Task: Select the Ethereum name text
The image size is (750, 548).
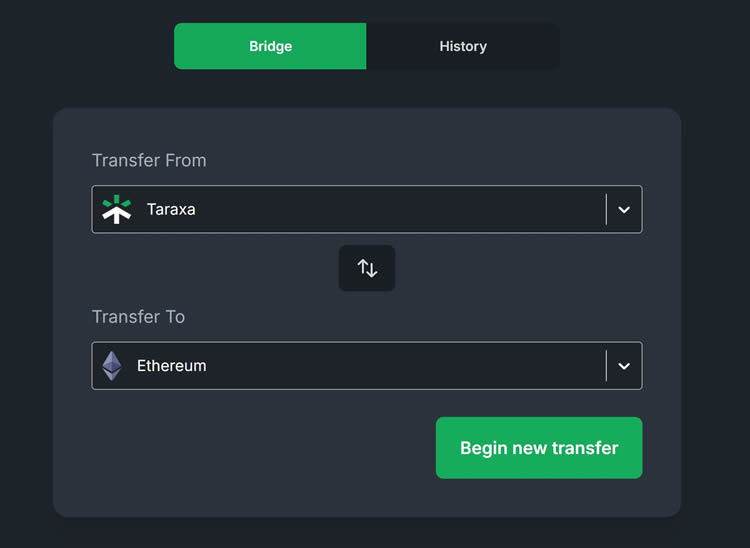Action: pos(172,366)
